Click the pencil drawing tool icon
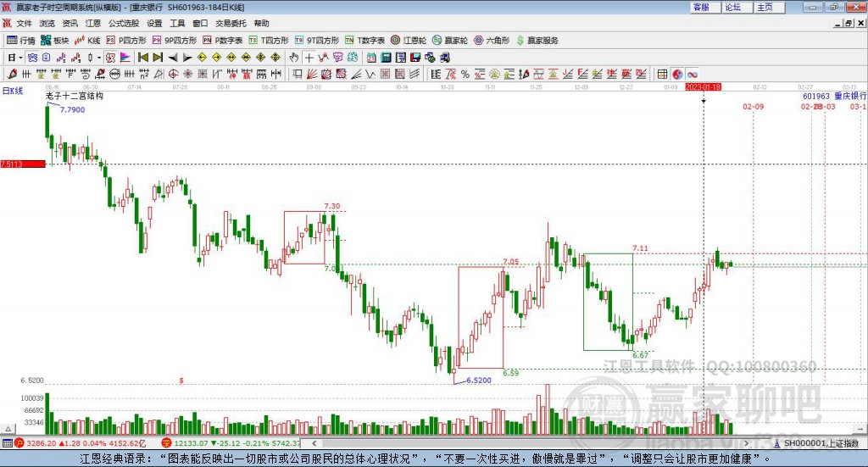 [12, 74]
